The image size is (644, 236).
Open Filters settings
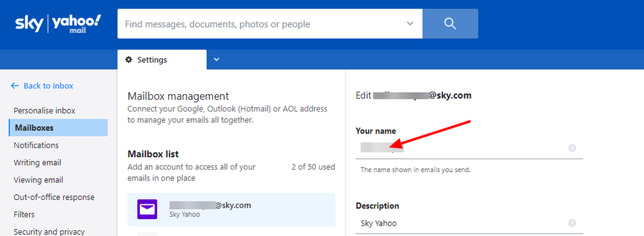point(24,215)
